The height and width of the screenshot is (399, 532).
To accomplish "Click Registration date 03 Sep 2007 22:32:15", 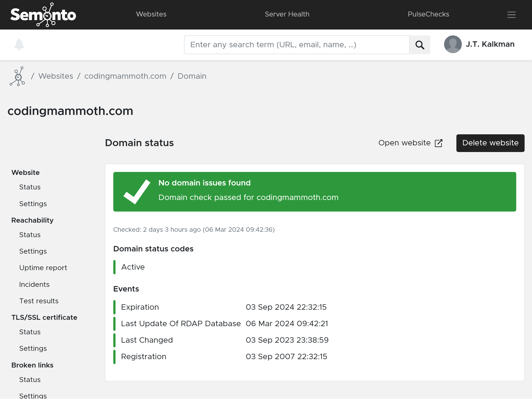I will [286, 357].
